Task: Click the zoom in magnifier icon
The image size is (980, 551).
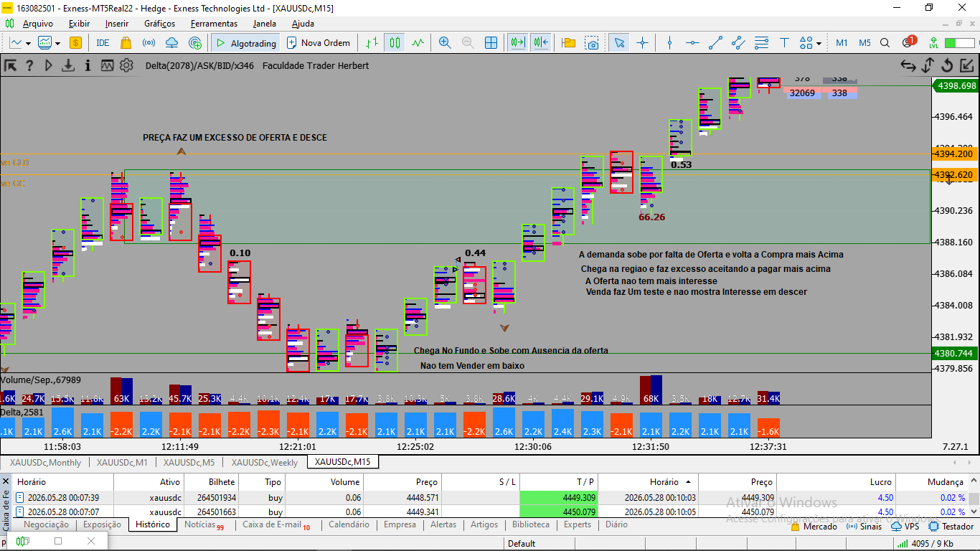Action: pos(445,43)
